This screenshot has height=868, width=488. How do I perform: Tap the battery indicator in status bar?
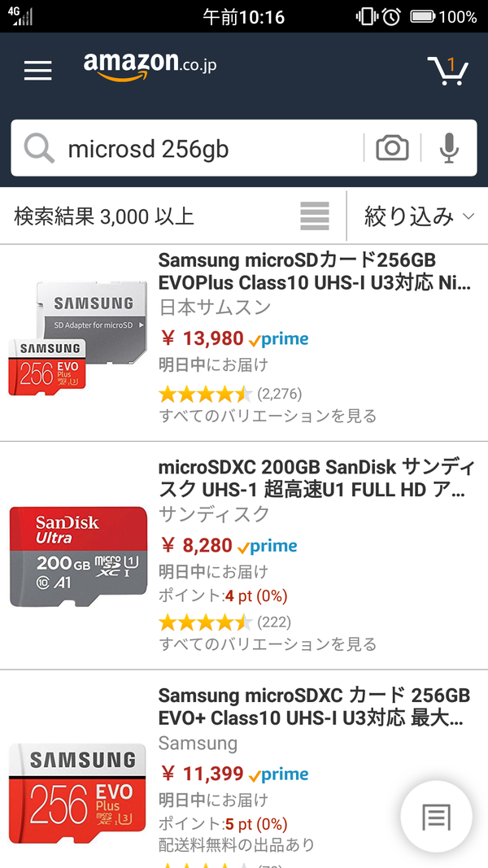pos(423,17)
